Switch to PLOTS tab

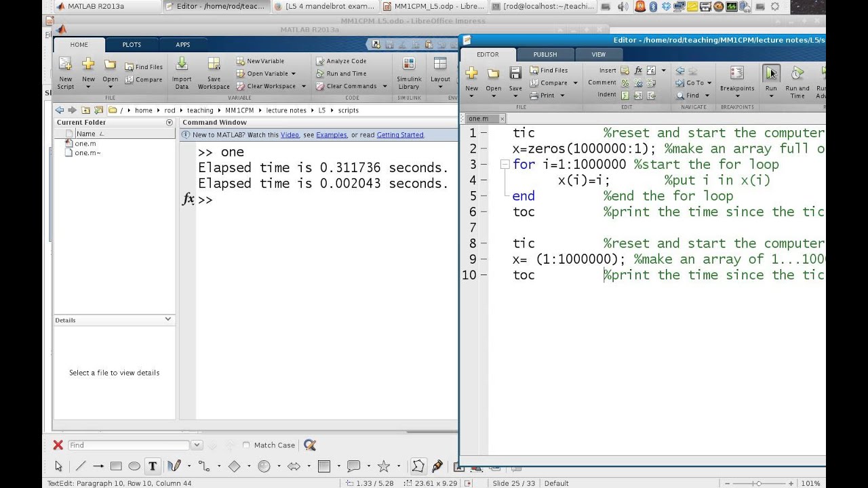[132, 45]
